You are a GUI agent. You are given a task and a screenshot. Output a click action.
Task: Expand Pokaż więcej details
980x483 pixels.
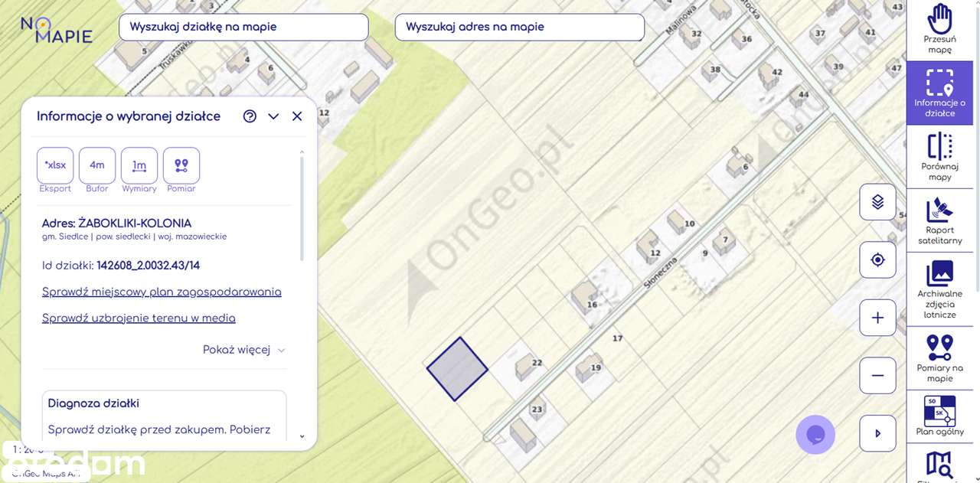coord(243,350)
